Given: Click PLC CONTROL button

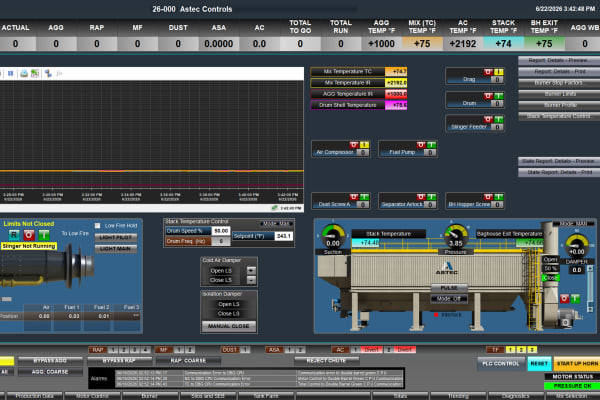Looking at the screenshot, I should coord(501,363).
